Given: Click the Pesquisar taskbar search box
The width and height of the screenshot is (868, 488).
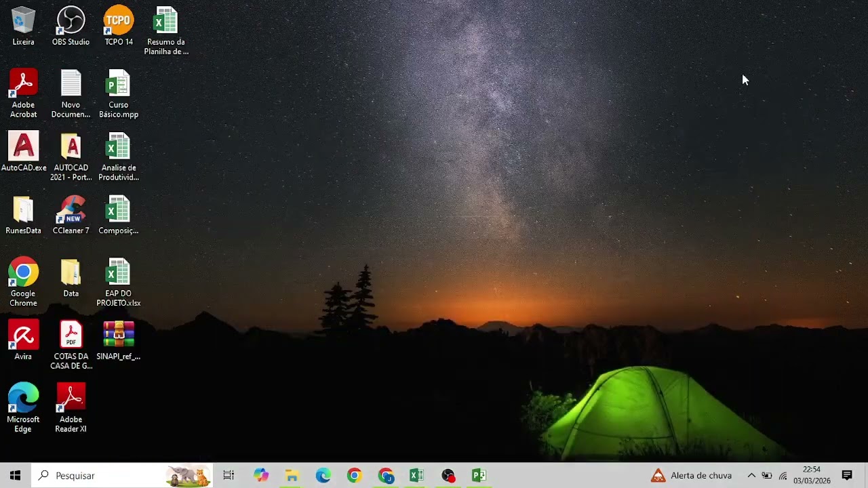Looking at the screenshot, I should point(122,475).
